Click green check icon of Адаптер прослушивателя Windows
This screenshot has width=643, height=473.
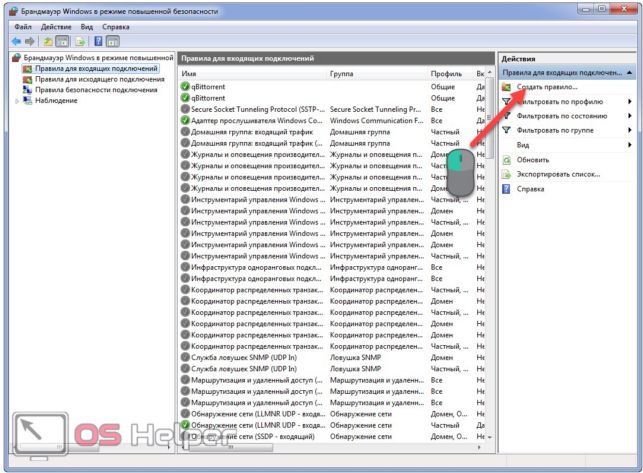(185, 121)
